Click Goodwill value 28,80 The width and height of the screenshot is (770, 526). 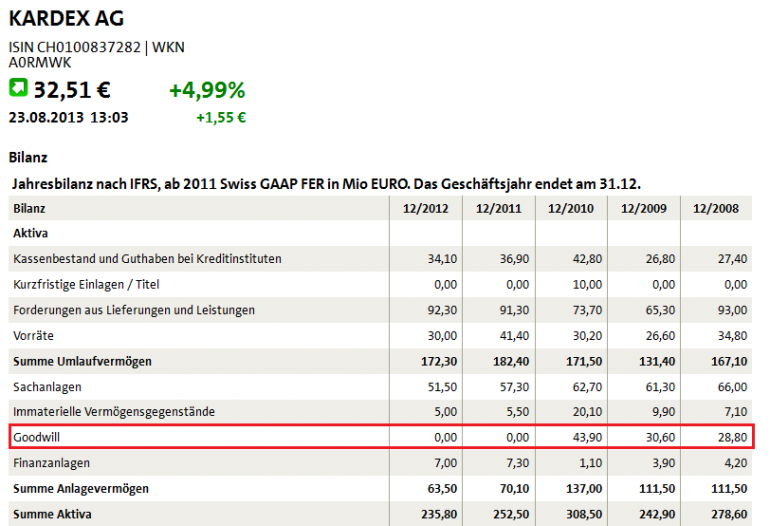(x=732, y=437)
